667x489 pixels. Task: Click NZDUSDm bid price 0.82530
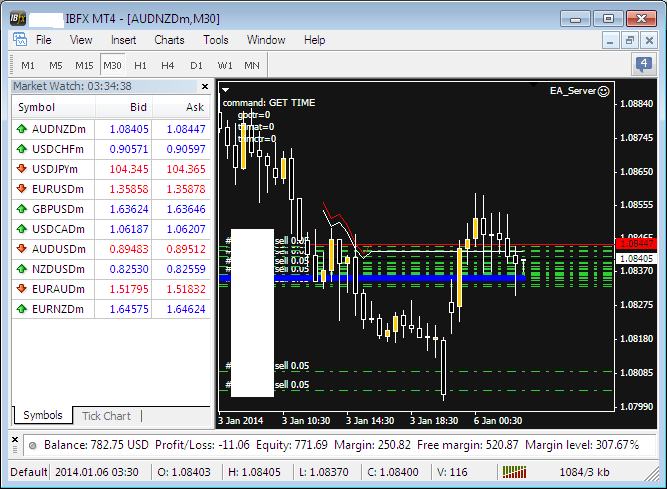coord(129,269)
